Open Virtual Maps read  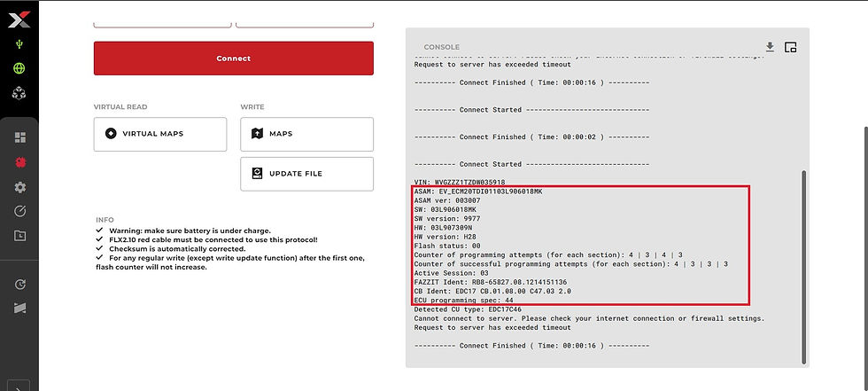pyautogui.click(x=160, y=134)
